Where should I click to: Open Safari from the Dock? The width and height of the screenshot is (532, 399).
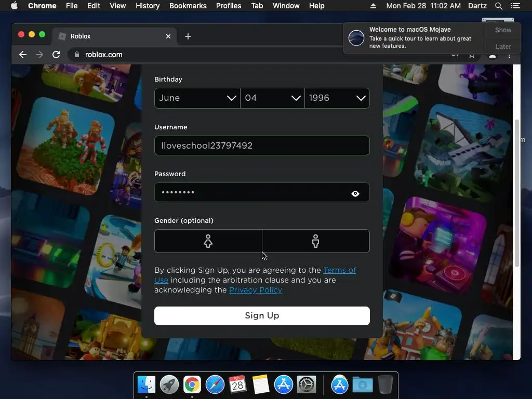(x=215, y=385)
